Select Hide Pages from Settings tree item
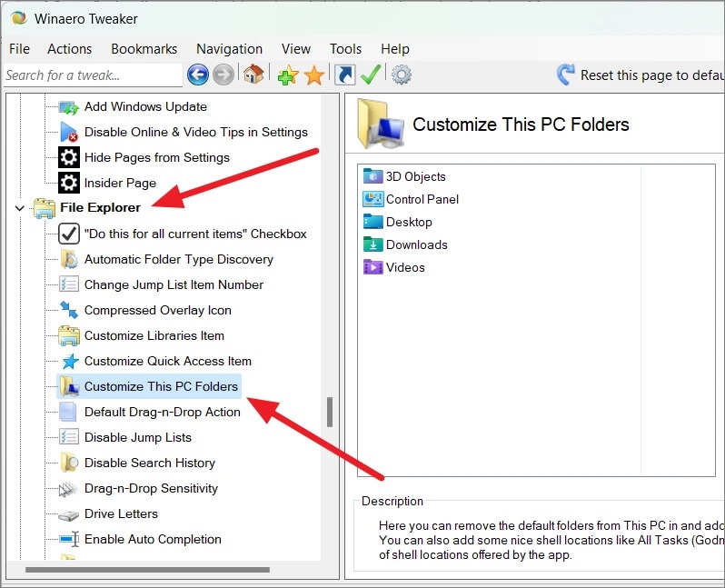The height and width of the screenshot is (588, 725). point(157,157)
